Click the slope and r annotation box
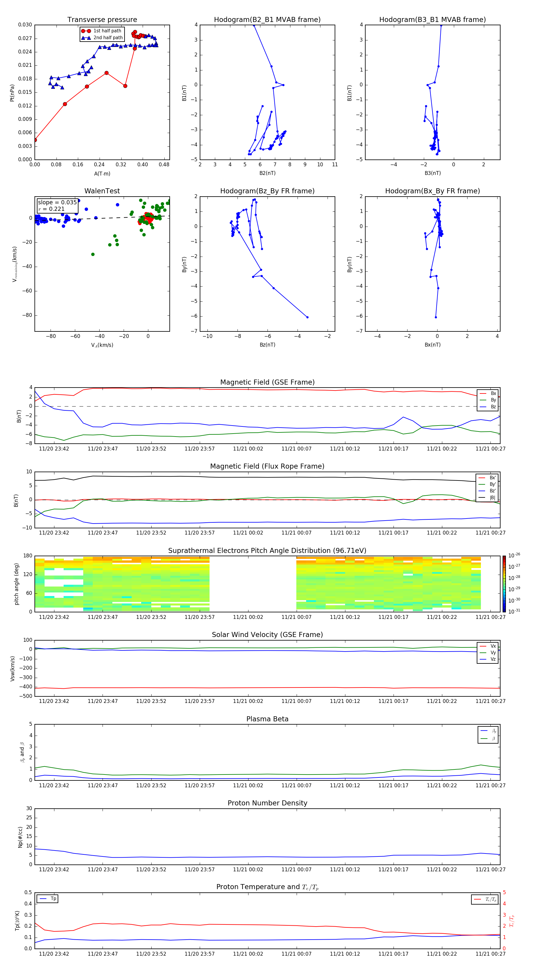This screenshot has height=980, width=535. [57, 206]
